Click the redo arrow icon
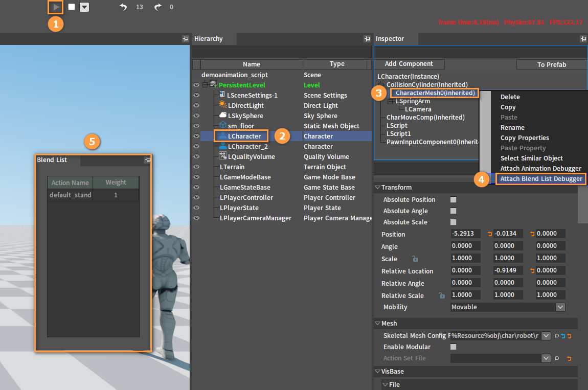Image resolution: width=588 pixels, height=390 pixels. coord(158,7)
